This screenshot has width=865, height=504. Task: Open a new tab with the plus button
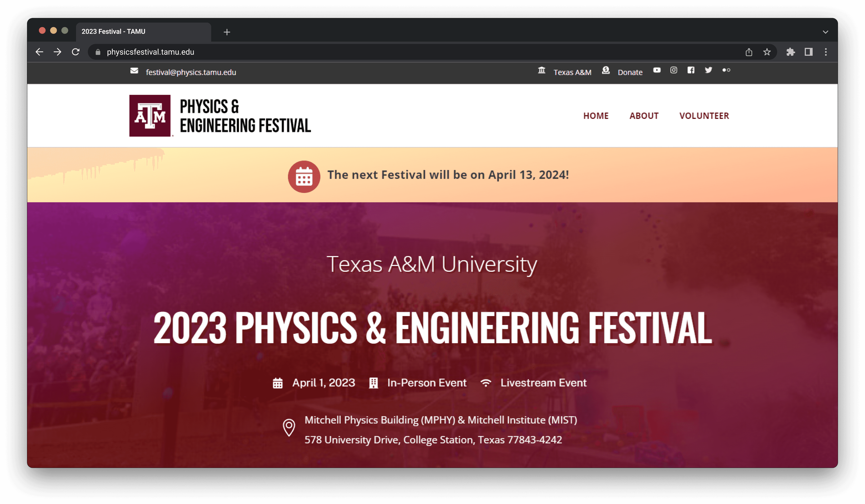tap(227, 32)
